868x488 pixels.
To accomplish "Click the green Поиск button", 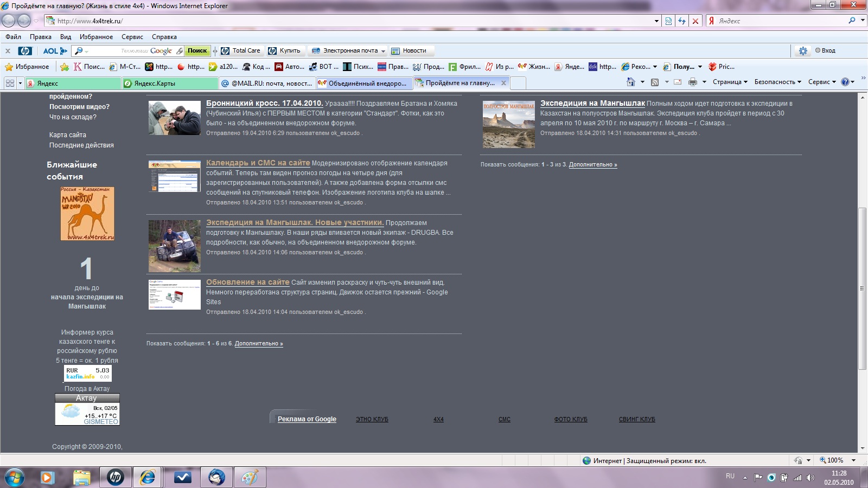I will [x=197, y=50].
